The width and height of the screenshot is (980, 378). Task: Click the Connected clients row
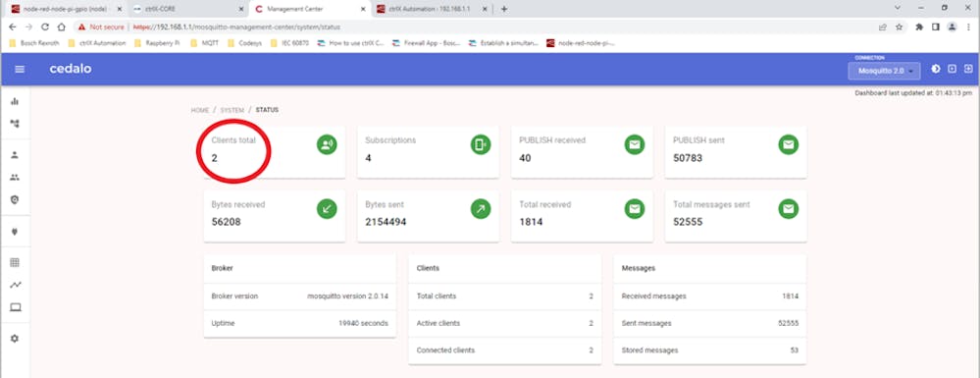(505, 351)
